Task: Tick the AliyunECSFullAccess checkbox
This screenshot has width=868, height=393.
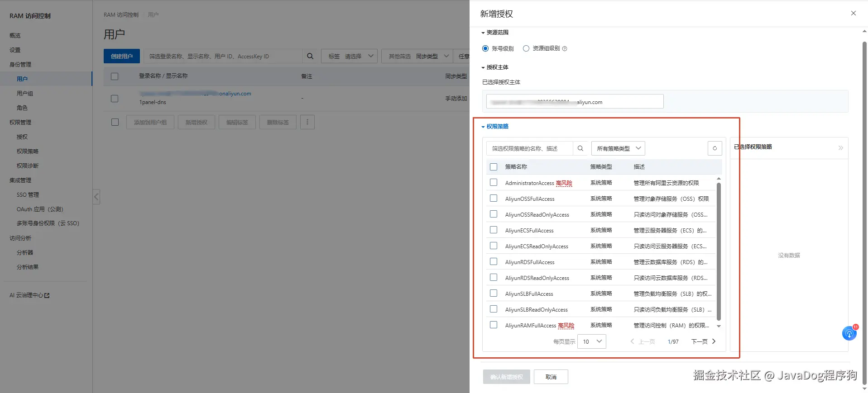Action: (494, 230)
